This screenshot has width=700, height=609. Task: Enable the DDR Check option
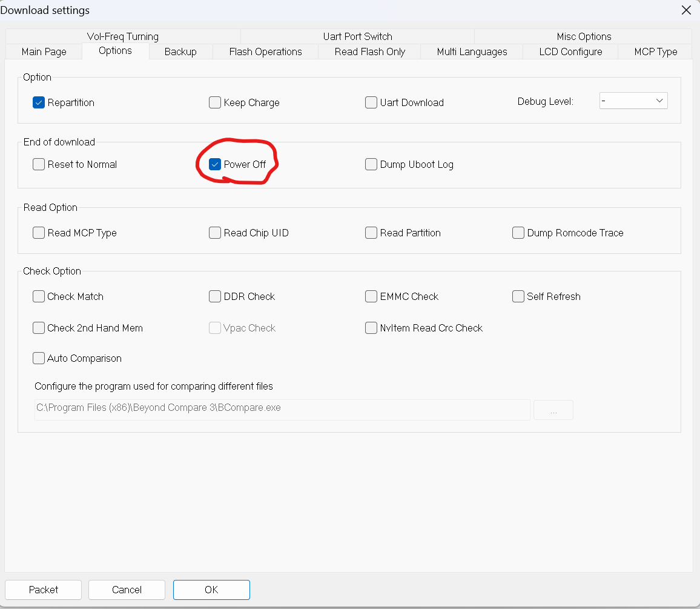[215, 296]
